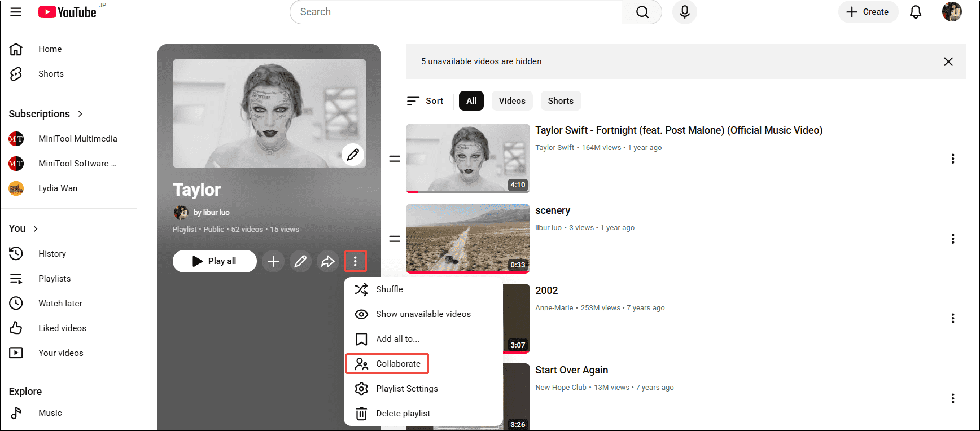The image size is (980, 431).
Task: Open the notifications bell
Action: tap(916, 12)
